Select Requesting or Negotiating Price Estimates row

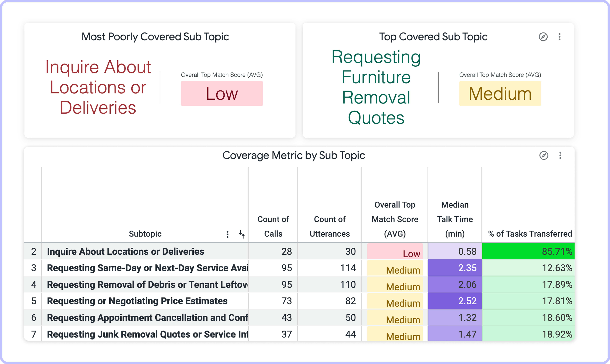[137, 301]
